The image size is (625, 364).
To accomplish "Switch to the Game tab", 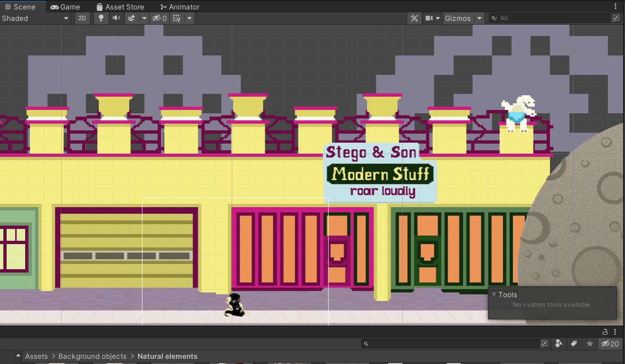I will click(65, 7).
